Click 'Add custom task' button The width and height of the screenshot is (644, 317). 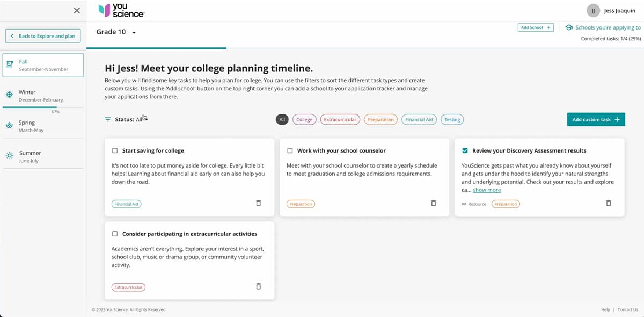point(596,120)
